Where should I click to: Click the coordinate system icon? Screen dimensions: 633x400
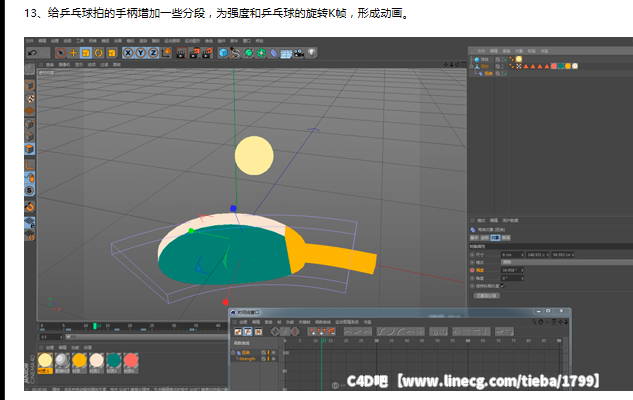(166, 53)
